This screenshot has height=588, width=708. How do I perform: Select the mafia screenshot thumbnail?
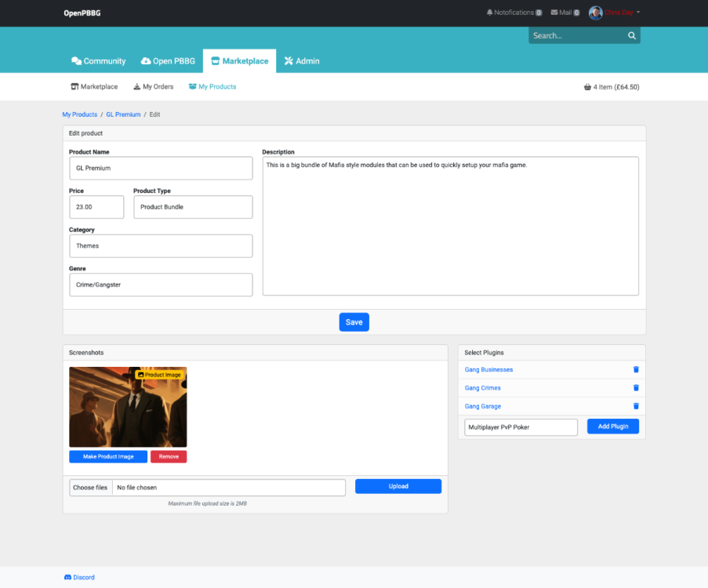coord(128,408)
